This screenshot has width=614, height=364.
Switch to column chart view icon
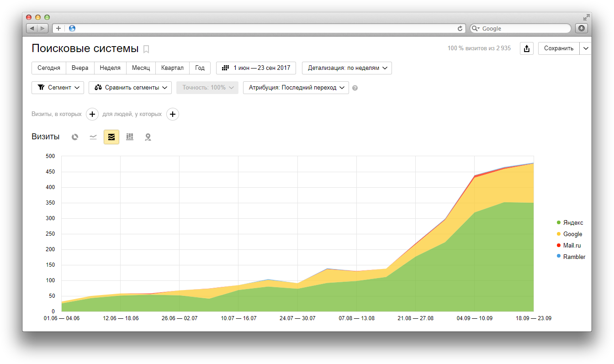(130, 137)
